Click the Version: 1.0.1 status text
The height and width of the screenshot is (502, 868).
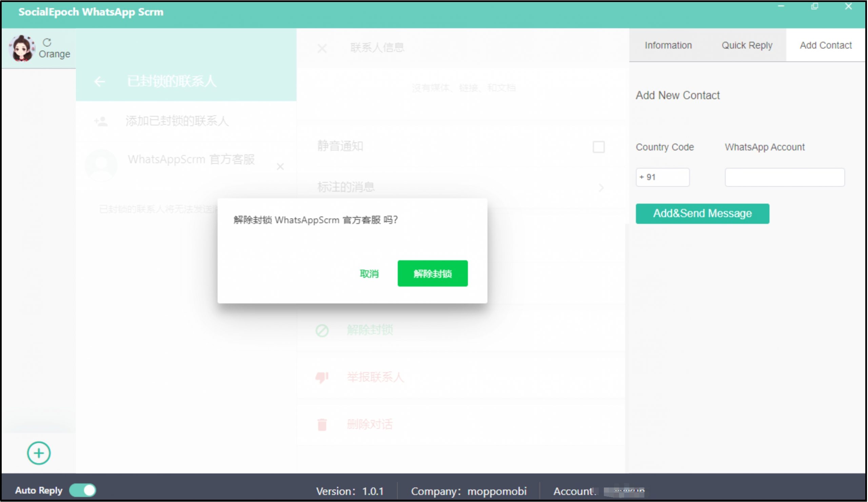[350, 492]
